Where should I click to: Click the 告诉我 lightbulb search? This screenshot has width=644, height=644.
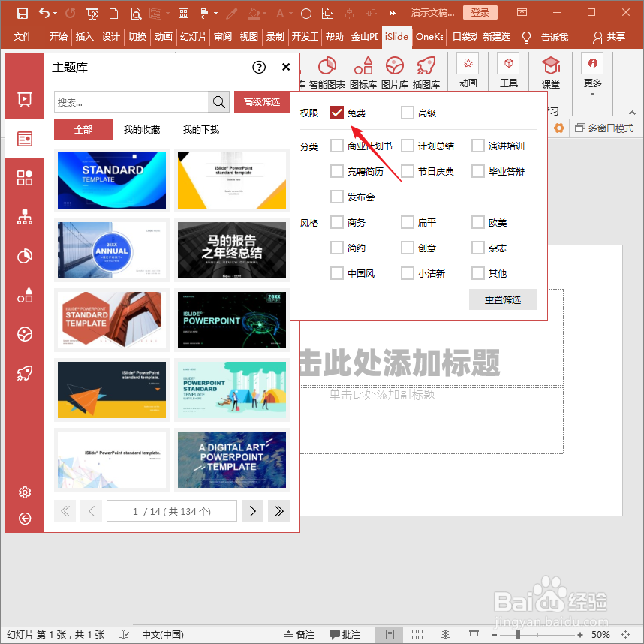(545, 37)
